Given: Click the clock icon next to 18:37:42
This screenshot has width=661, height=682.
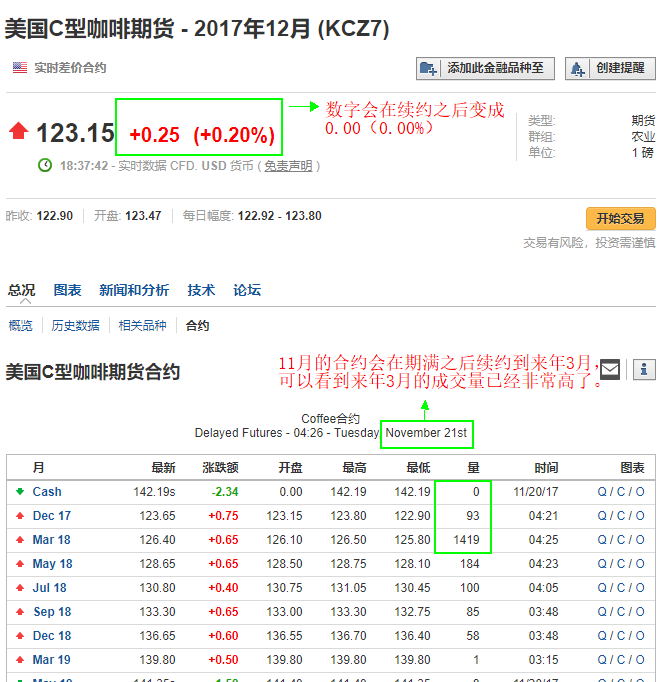Looking at the screenshot, I should pos(45,165).
